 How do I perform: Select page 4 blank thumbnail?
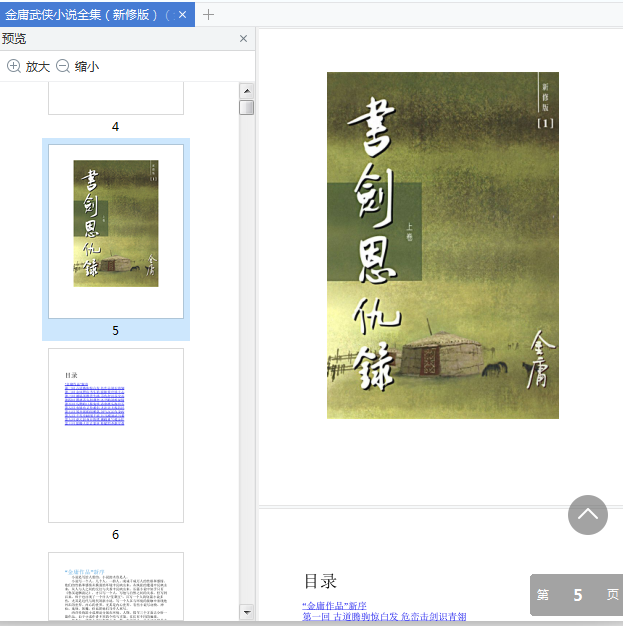coord(116,98)
